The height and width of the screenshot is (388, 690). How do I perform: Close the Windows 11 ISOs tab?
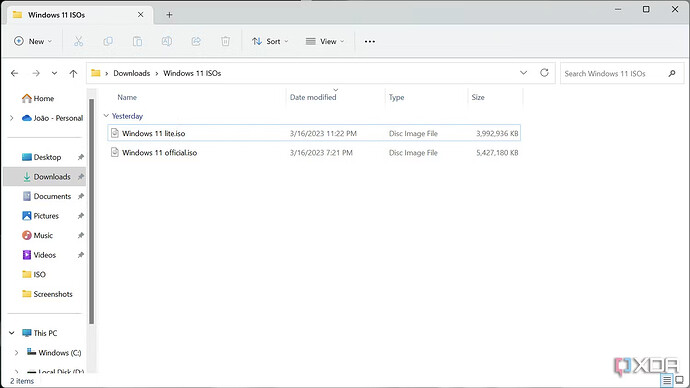pos(140,15)
